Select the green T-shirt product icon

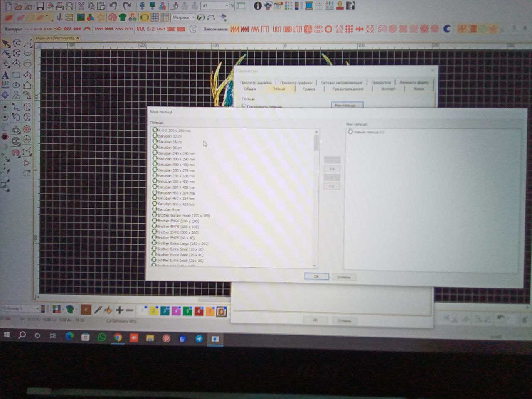[x=122, y=17]
